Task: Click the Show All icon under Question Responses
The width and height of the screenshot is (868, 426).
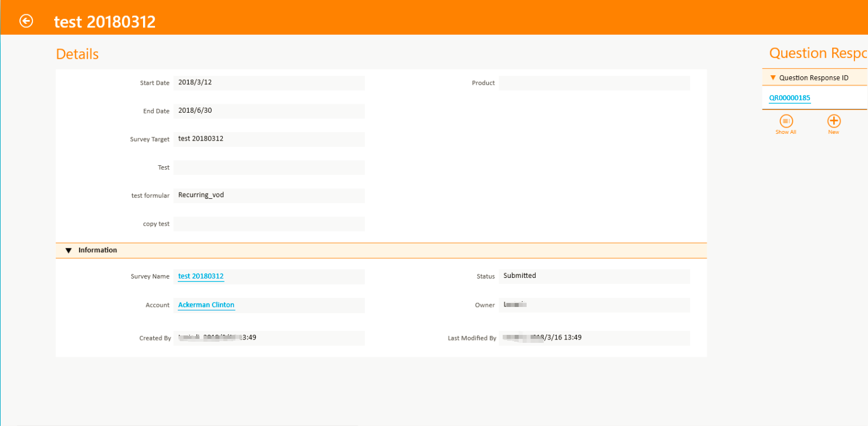Action: pos(786,121)
